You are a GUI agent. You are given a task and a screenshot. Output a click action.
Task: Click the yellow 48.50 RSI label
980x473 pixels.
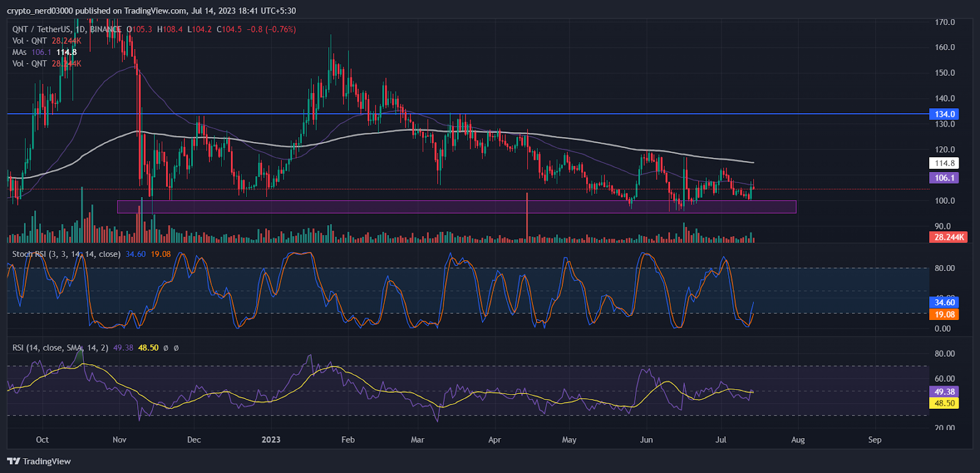pos(944,403)
